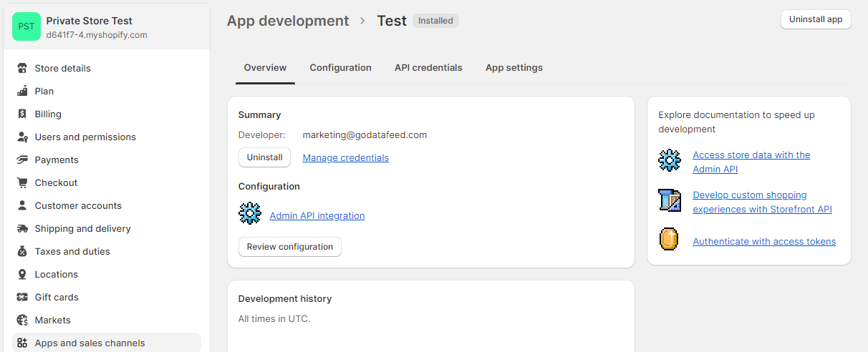Click the marketing@godatafeed.com developer email
This screenshot has height=352, width=868.
(365, 135)
